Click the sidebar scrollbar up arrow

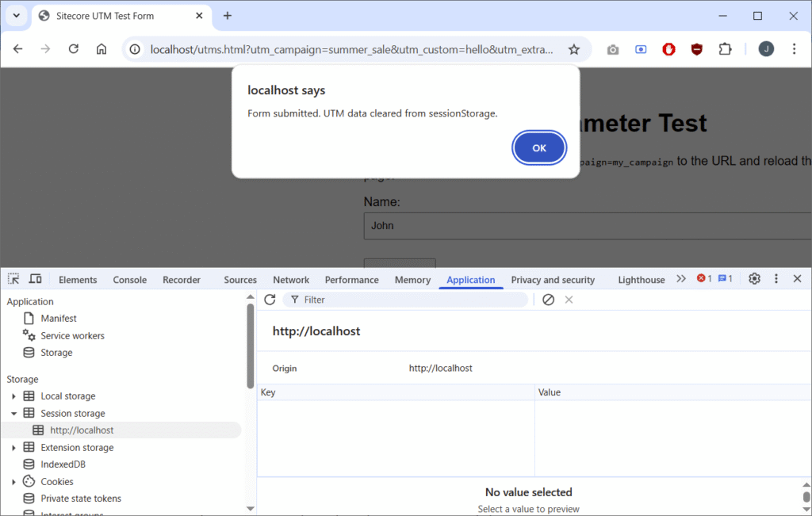pyautogui.click(x=250, y=297)
